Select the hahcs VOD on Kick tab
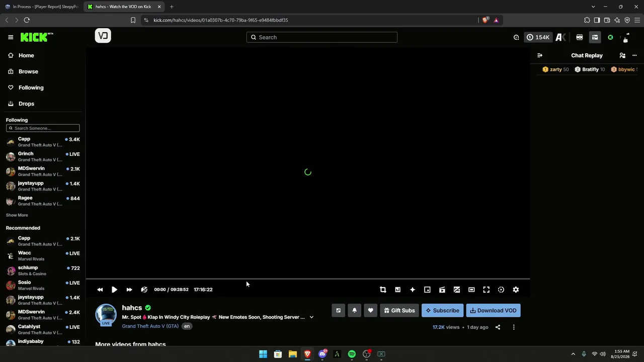Viewport: 644px width, 362px height. tap(124, 7)
